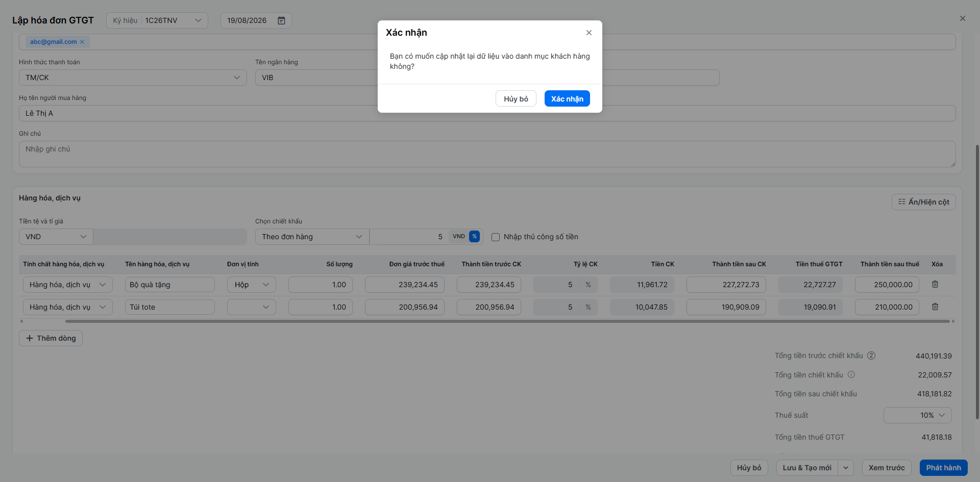Click Bộ quà tặng item name field
Viewport: 980px width, 482px height.
click(170, 285)
